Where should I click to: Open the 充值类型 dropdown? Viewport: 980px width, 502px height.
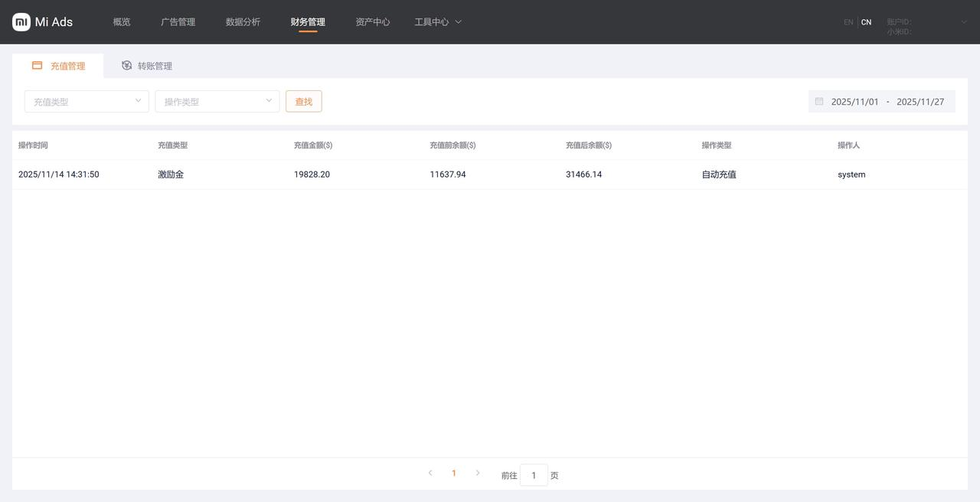(x=87, y=102)
